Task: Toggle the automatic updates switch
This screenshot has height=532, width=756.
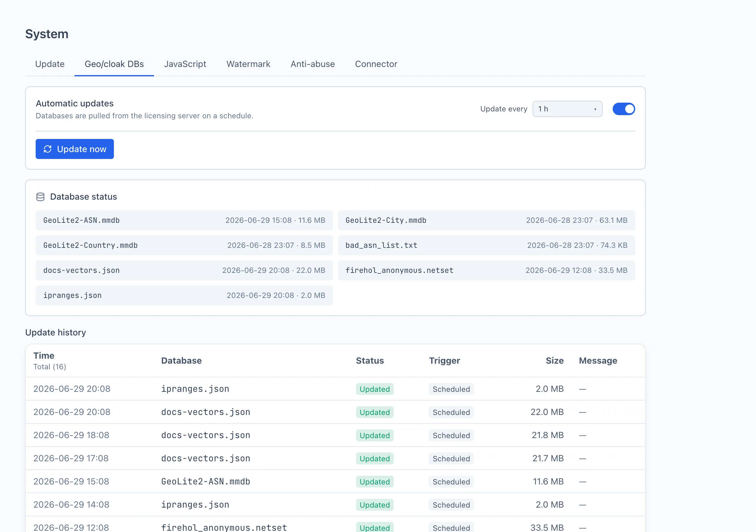Action: [x=624, y=109]
